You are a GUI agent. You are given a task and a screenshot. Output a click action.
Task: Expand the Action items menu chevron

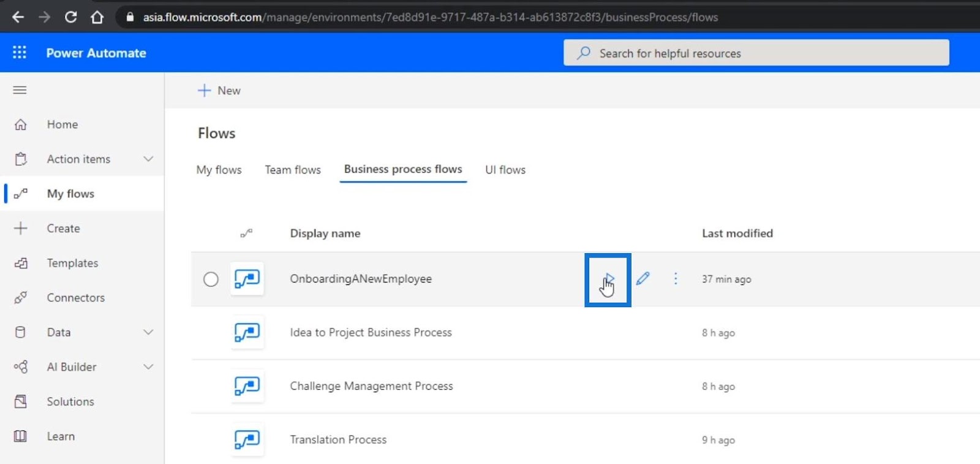(x=148, y=159)
